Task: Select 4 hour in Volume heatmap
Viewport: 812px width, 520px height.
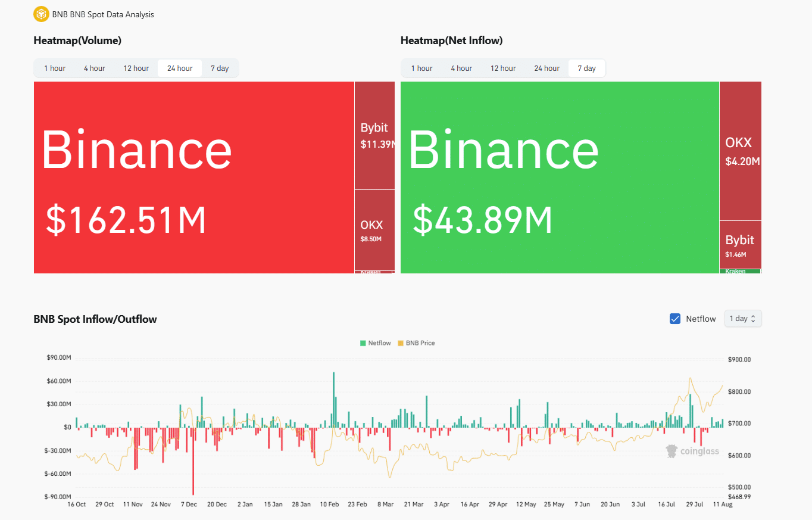Action: [x=94, y=68]
